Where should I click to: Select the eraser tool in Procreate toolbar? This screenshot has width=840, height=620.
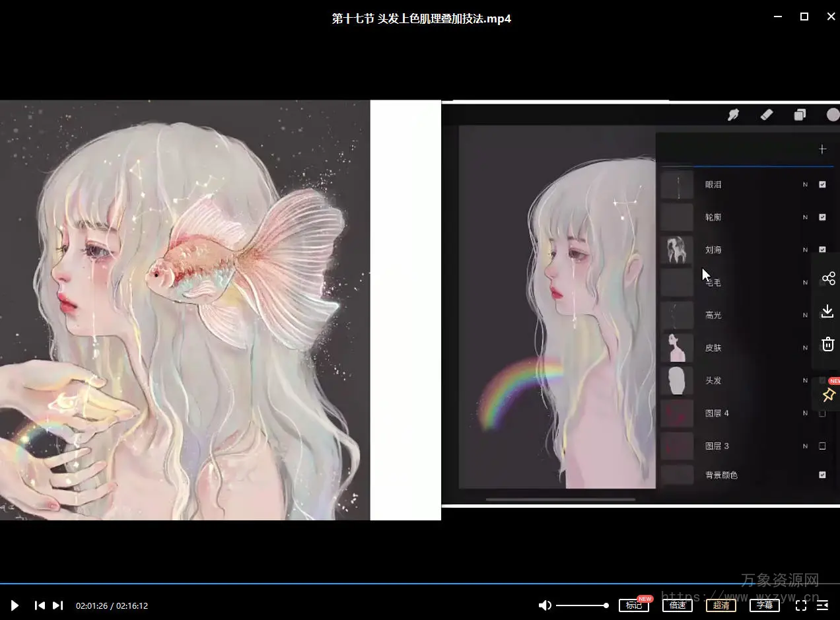[766, 115]
